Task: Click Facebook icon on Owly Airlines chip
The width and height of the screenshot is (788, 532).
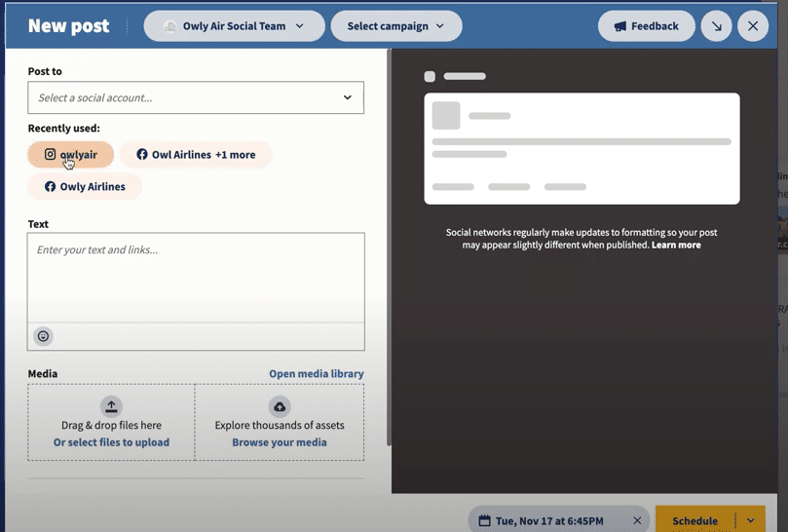Action: [x=50, y=186]
